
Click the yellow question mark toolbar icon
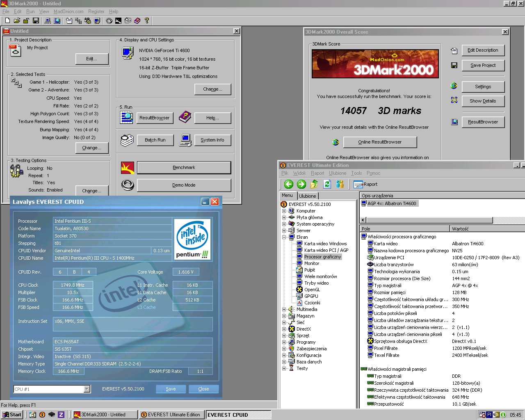pyautogui.click(x=146, y=21)
